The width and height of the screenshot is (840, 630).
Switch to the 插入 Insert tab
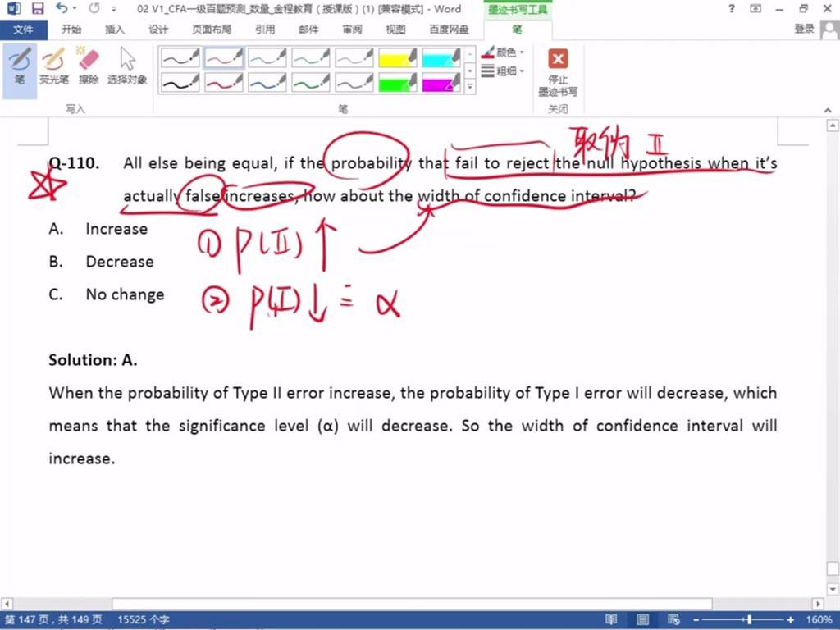click(114, 30)
